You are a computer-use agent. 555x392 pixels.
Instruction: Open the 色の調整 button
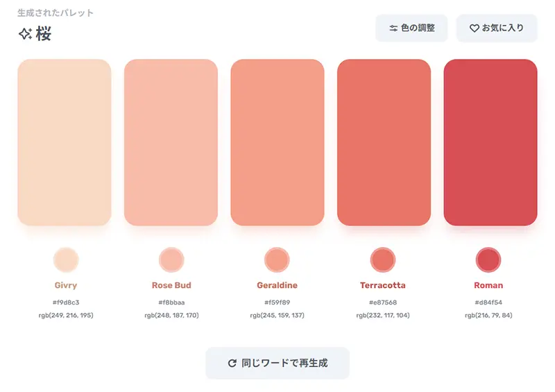click(x=411, y=28)
